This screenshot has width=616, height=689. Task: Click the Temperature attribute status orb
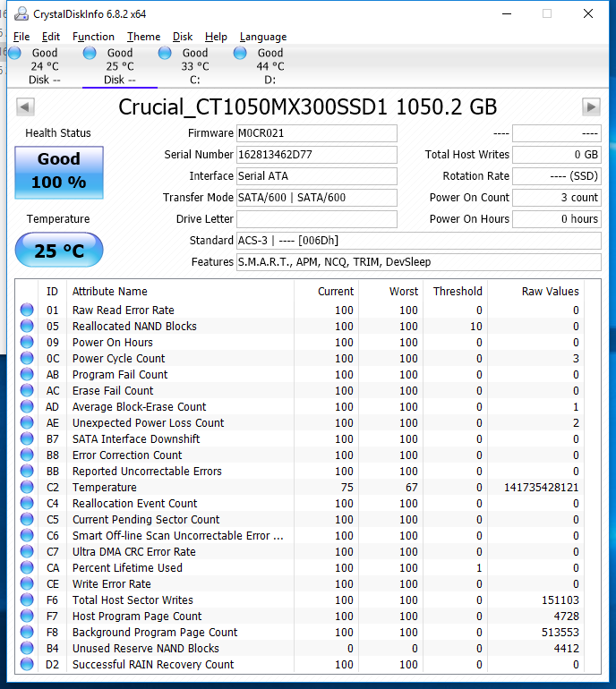click(27, 488)
